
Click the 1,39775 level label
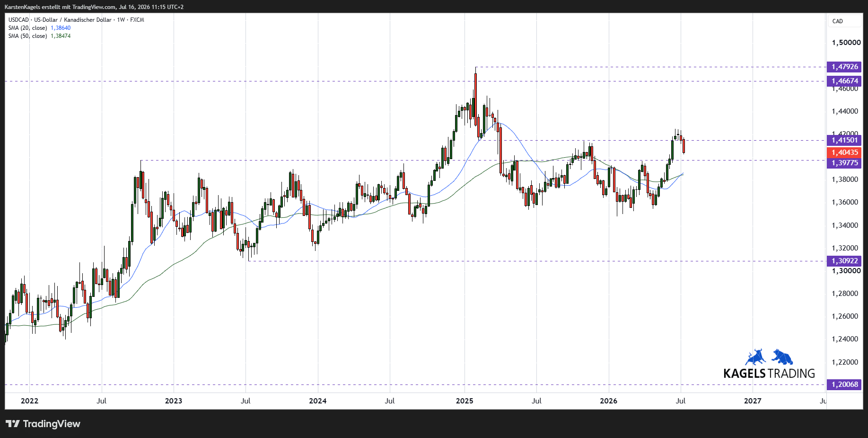(844, 163)
